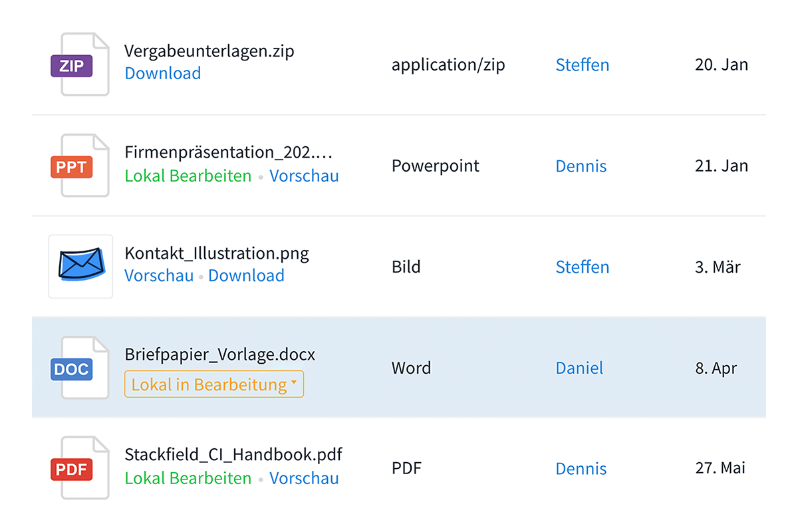Click the blue DOC file icon

(x=80, y=368)
